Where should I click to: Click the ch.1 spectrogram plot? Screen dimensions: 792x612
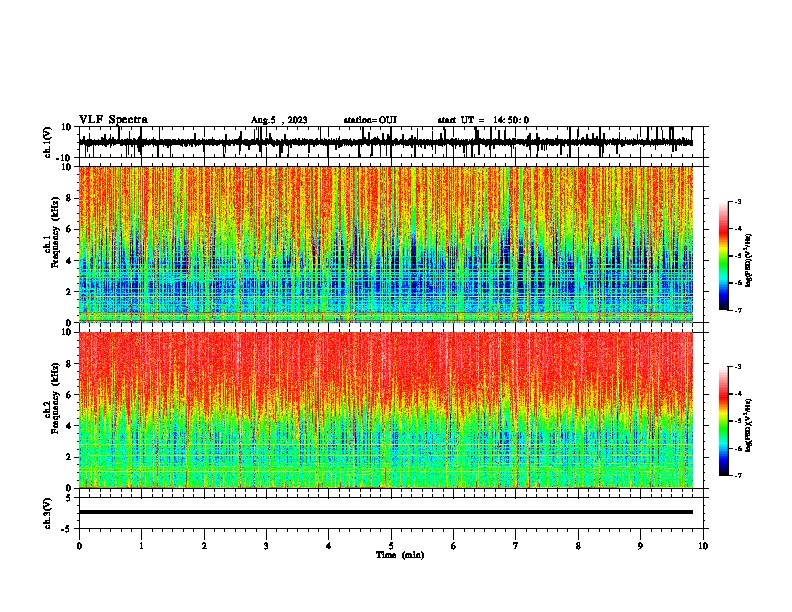click(x=386, y=244)
